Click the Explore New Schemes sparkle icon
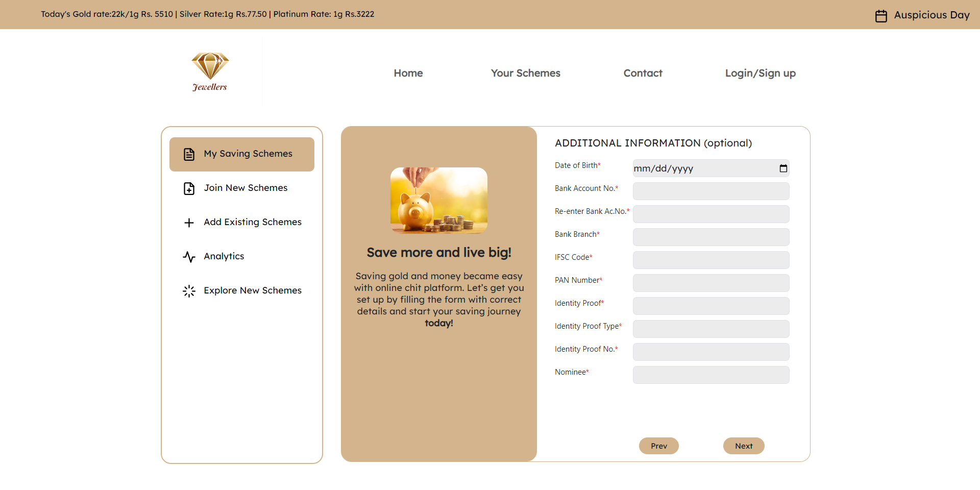The height and width of the screenshot is (490, 980). pyautogui.click(x=189, y=291)
